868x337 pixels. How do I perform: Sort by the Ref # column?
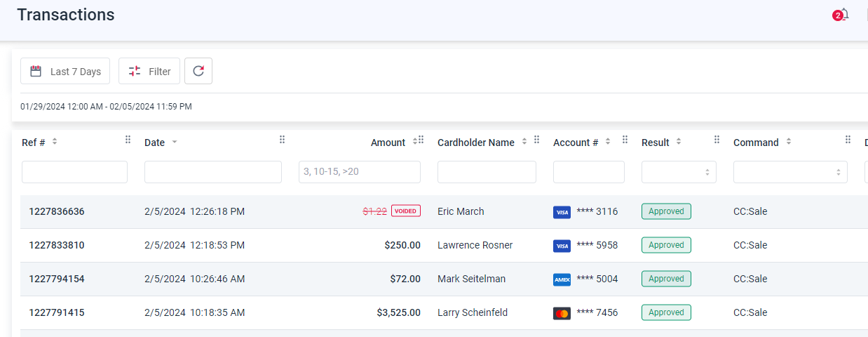pos(55,142)
